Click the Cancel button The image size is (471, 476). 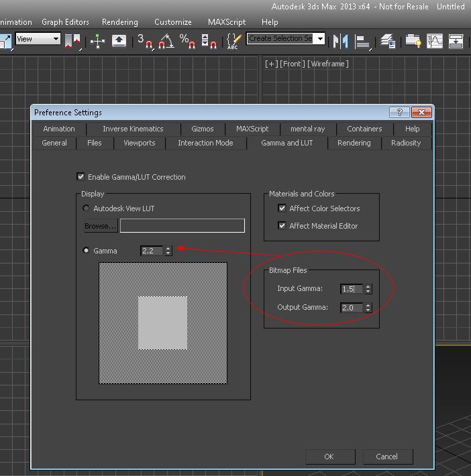[386, 457]
